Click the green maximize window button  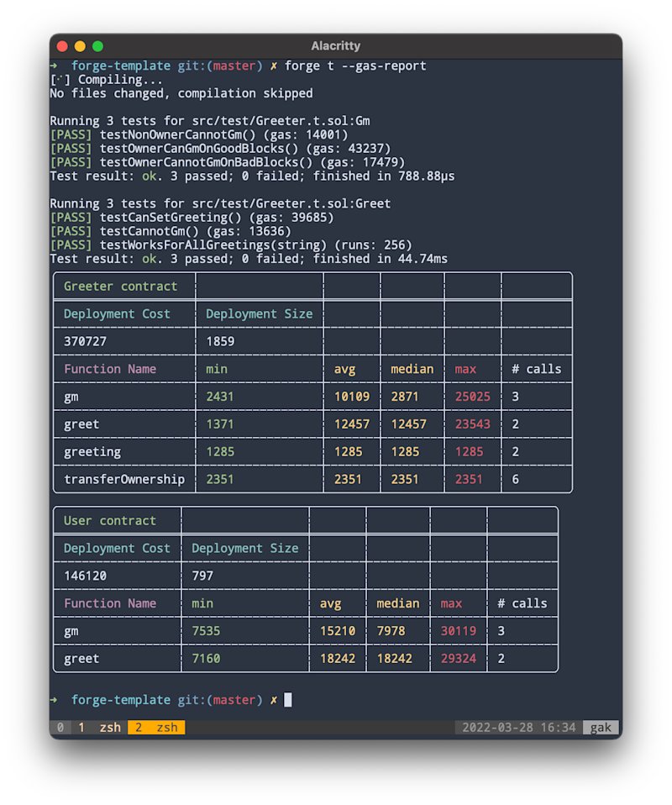(x=97, y=46)
